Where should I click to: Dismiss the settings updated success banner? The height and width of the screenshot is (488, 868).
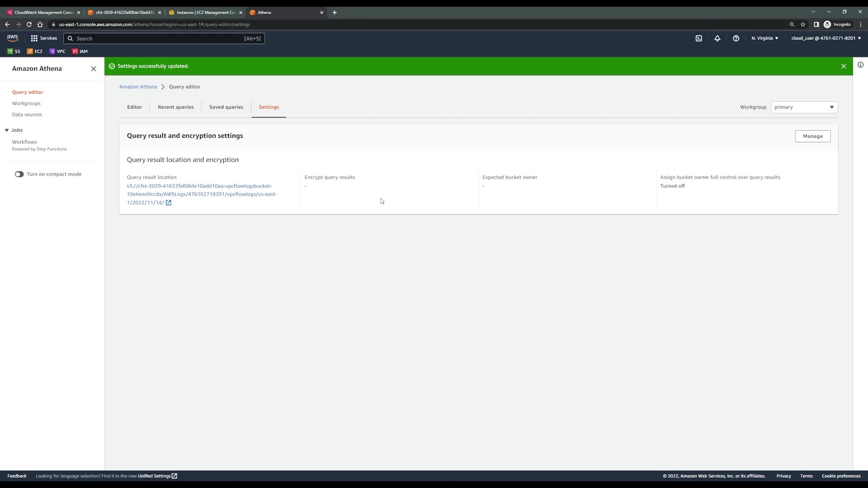pyautogui.click(x=843, y=66)
